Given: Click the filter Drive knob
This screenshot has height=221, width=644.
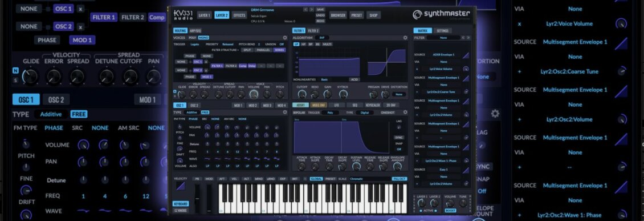Looking at the screenshot, I should click(385, 94).
